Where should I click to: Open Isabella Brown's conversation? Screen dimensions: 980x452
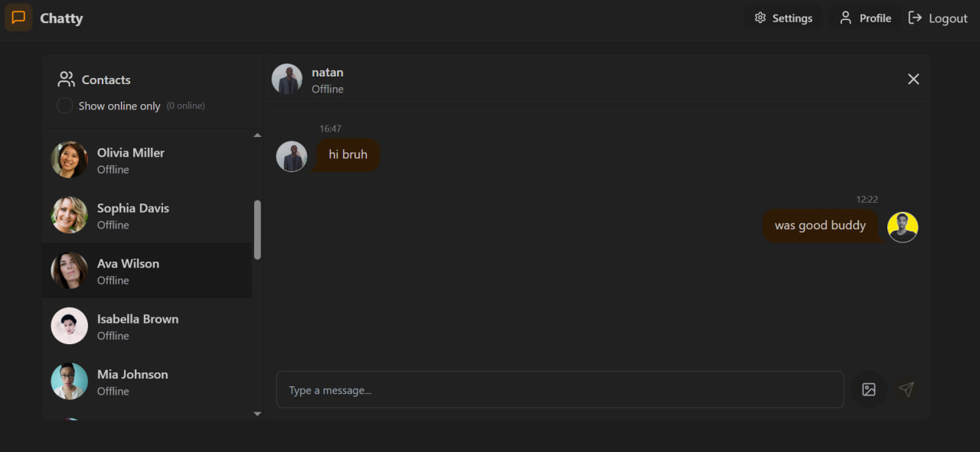(137, 326)
